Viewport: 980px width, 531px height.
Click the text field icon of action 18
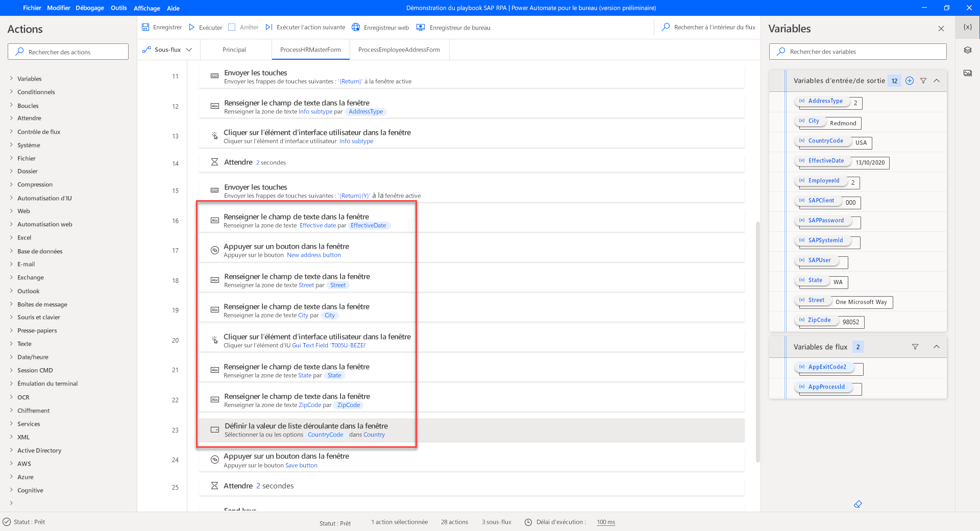click(x=215, y=280)
